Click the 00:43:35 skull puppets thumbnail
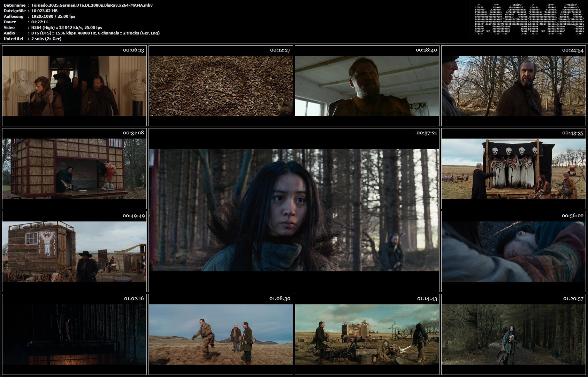588x377 pixels. pyautogui.click(x=513, y=168)
